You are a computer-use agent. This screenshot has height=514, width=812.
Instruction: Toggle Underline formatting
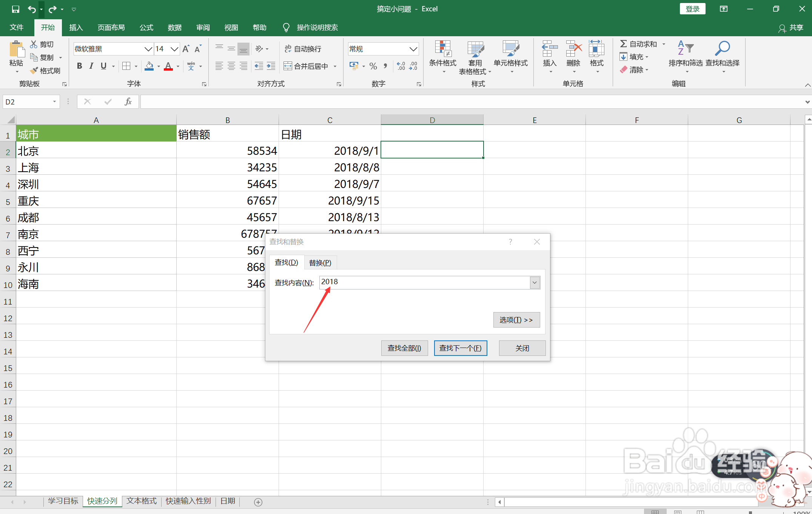click(103, 66)
